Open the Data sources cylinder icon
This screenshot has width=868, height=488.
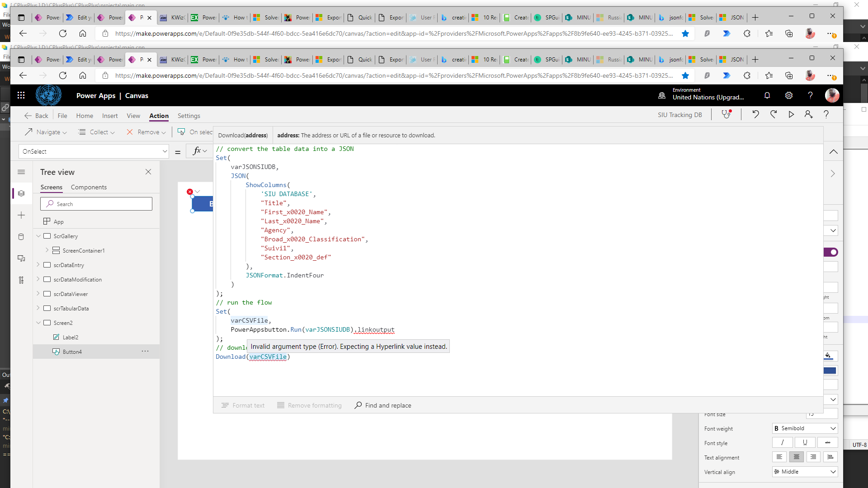[21, 237]
